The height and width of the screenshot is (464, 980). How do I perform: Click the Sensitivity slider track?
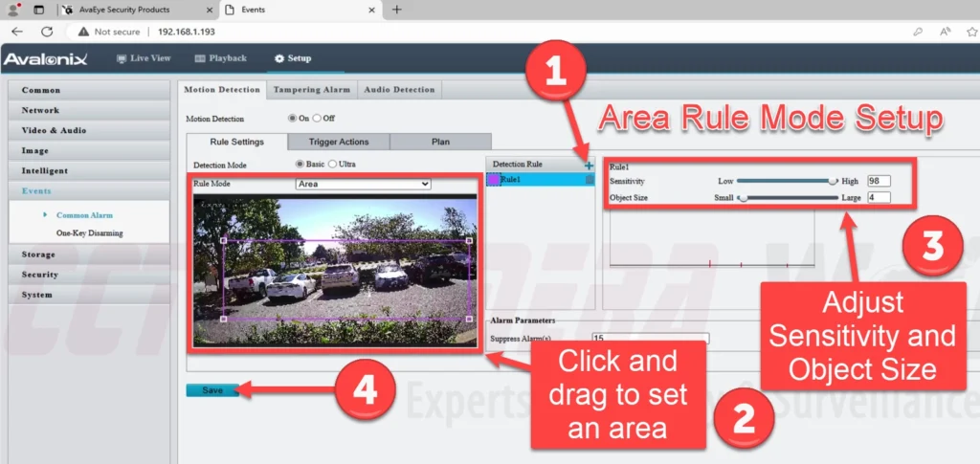[785, 181]
